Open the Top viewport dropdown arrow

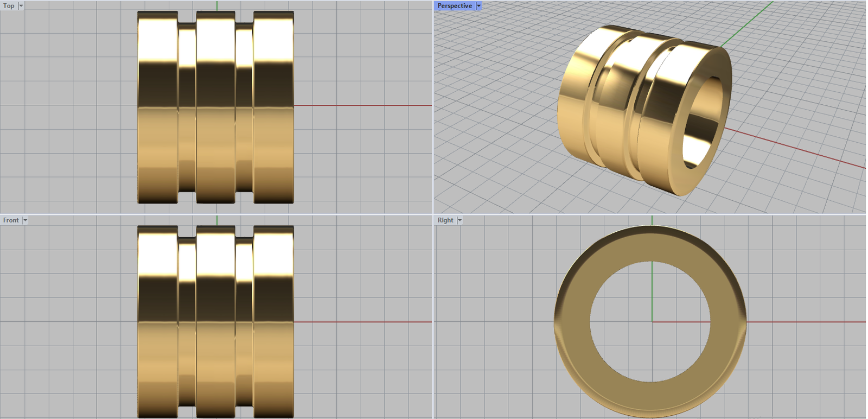click(x=21, y=6)
